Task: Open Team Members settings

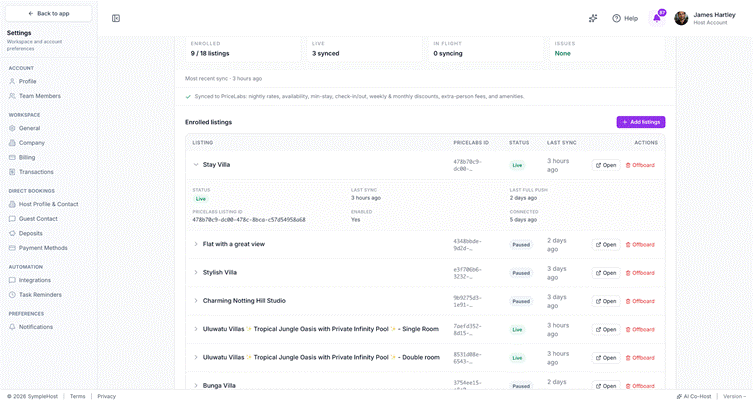Action: (40, 96)
